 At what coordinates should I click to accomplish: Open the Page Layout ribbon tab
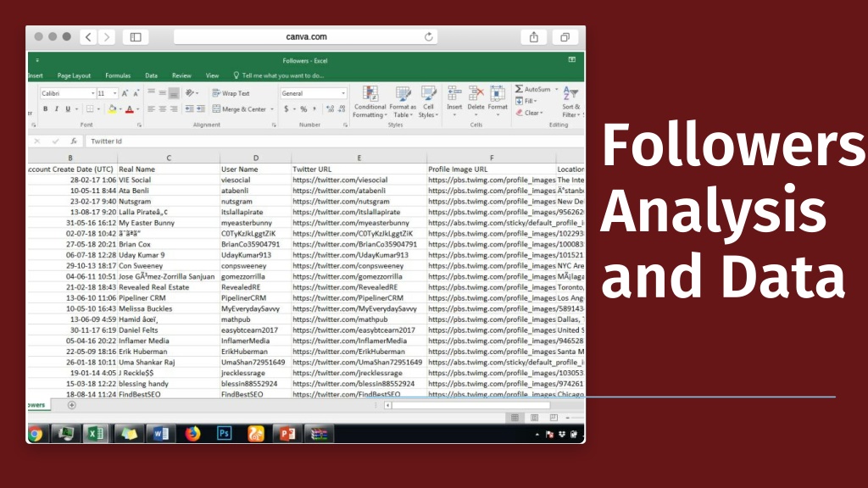tap(74, 75)
